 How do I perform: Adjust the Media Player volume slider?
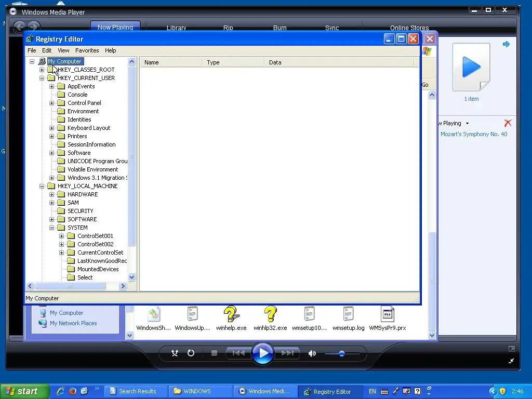pos(342,353)
